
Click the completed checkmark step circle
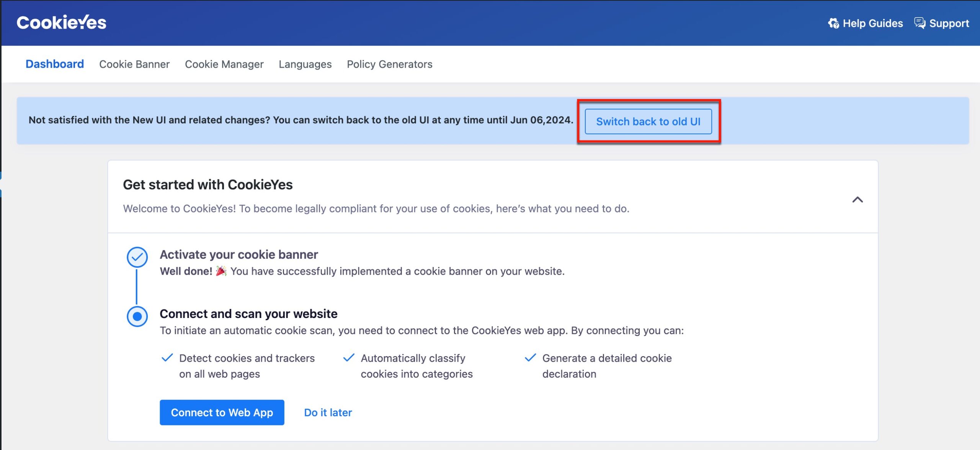click(x=137, y=257)
